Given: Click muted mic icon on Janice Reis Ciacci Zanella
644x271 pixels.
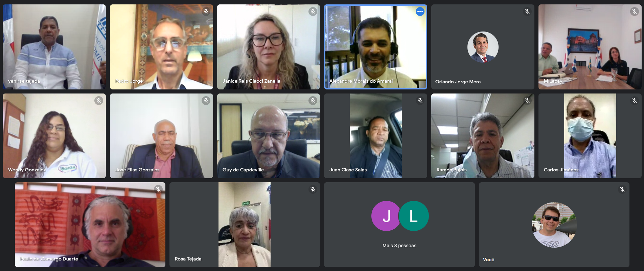Looking at the screenshot, I should pos(313,12).
